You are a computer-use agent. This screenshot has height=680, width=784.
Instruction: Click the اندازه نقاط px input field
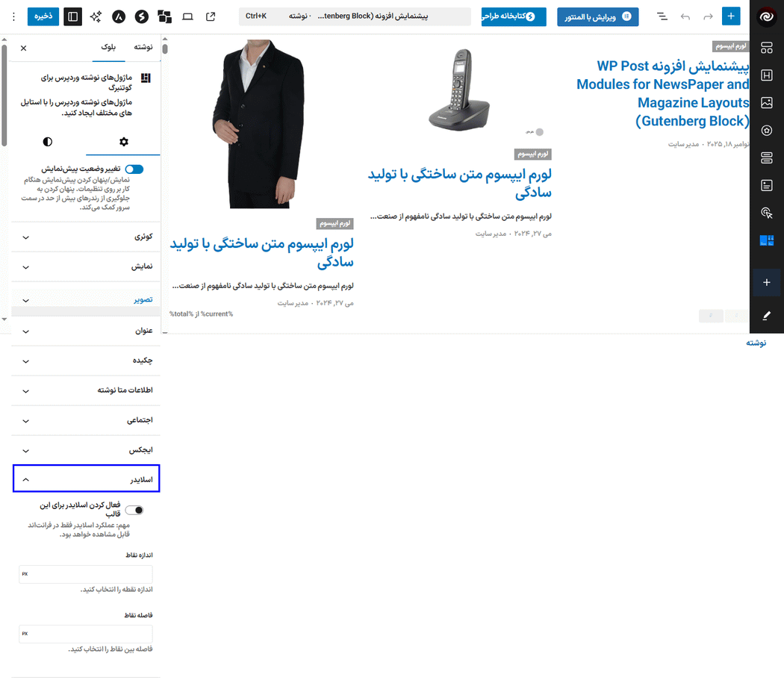point(85,574)
